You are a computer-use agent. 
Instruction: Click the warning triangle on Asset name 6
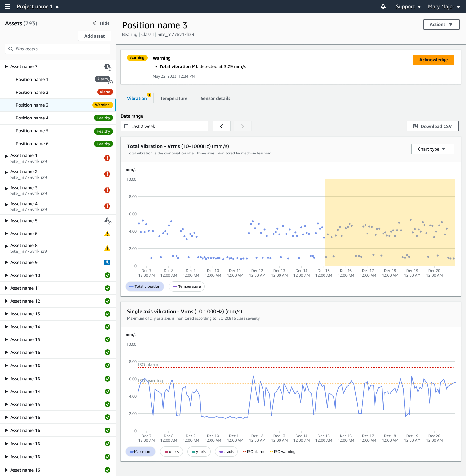click(x=107, y=234)
